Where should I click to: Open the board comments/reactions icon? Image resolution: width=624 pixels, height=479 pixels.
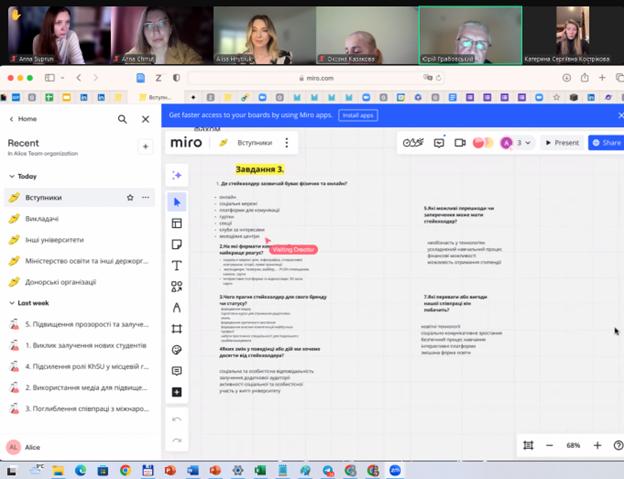439,142
